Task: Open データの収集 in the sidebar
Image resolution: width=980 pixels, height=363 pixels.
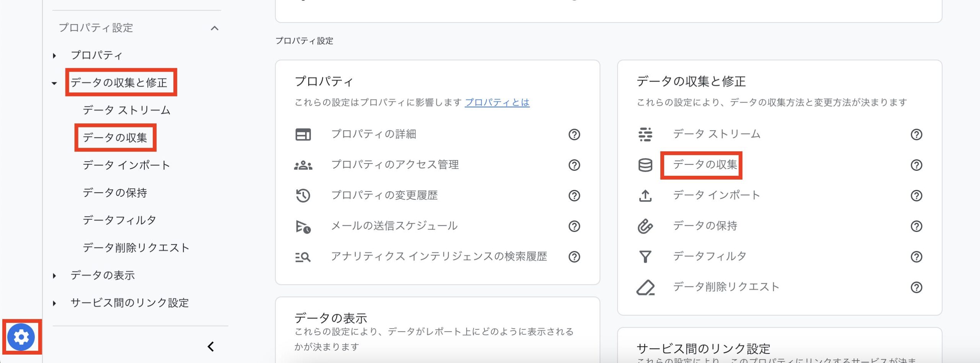Action: pos(115,138)
